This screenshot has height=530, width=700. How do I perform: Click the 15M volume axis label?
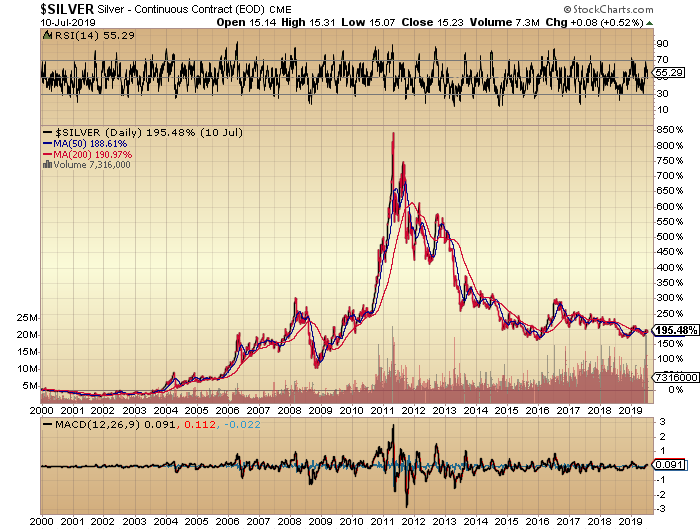pyautogui.click(x=27, y=352)
